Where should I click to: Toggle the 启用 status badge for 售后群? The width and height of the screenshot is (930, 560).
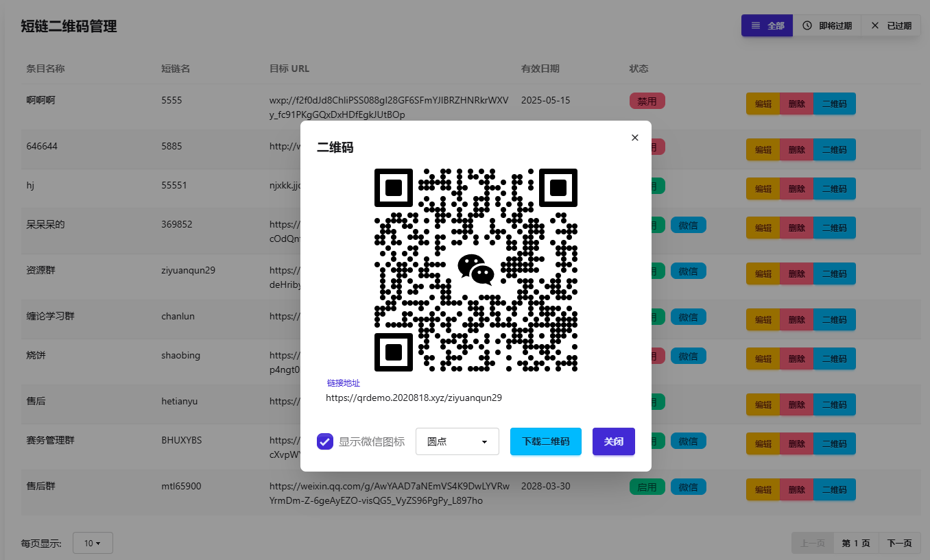pyautogui.click(x=647, y=487)
